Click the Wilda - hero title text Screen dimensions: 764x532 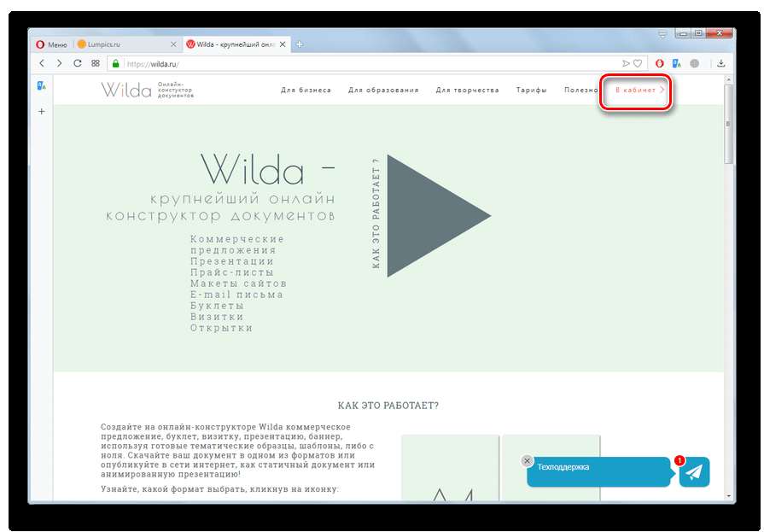pyautogui.click(x=267, y=169)
